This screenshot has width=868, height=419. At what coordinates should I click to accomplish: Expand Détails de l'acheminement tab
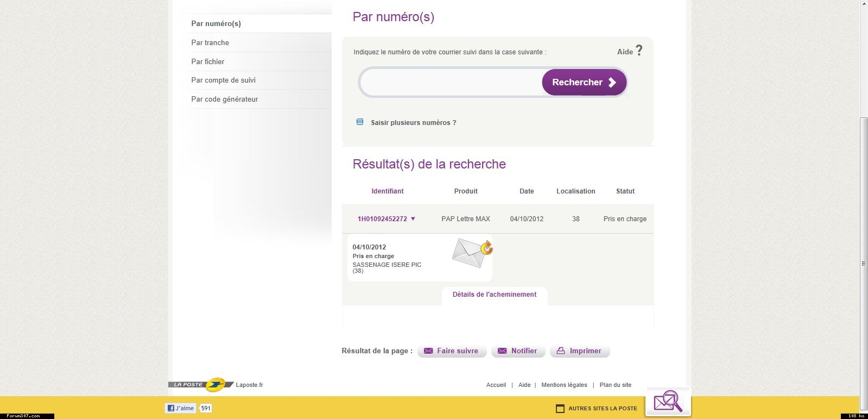494,295
